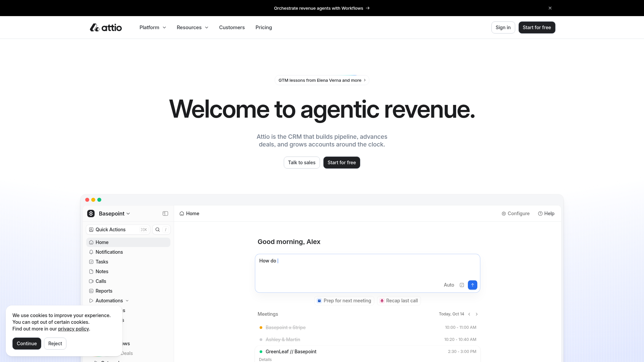This screenshot has width=644, height=362.
Task: Toggle the sidebar collapse icon
Action: (165, 214)
